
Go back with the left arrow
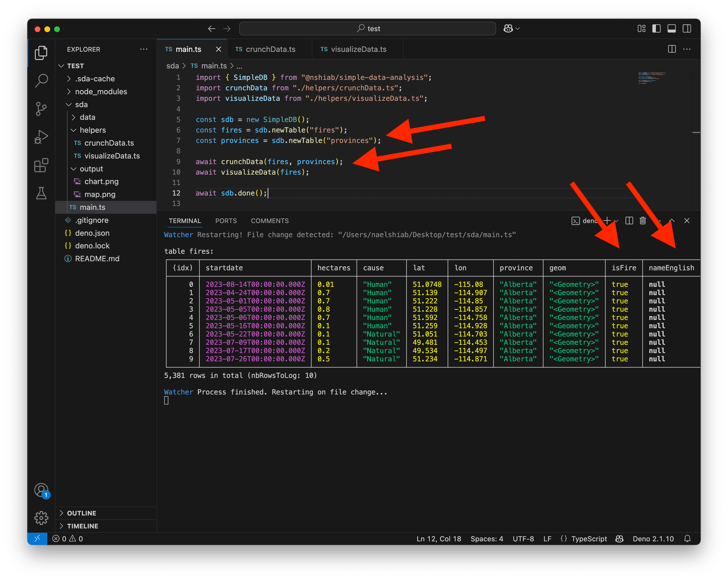pos(212,29)
